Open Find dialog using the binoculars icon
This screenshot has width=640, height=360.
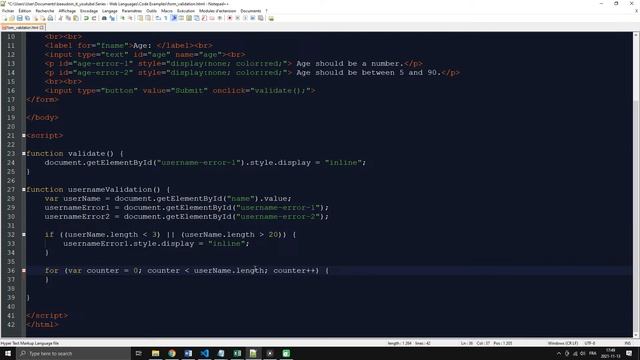(x=104, y=18)
